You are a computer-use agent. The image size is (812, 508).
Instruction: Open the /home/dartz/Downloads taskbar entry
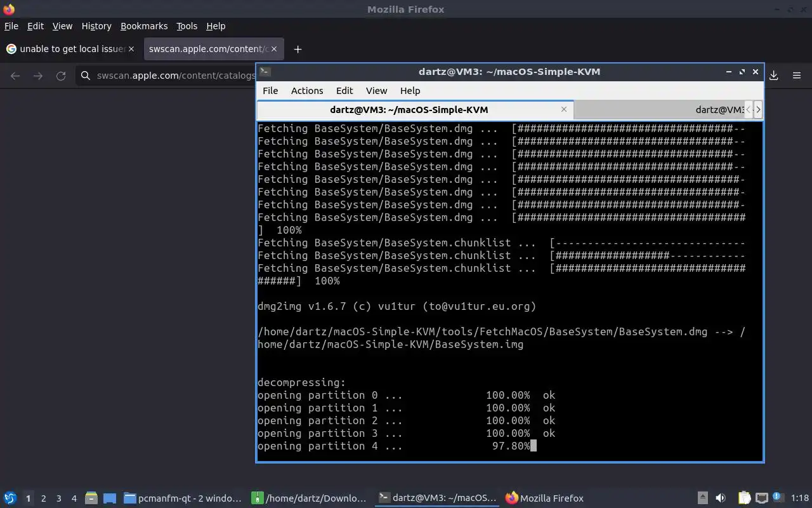click(309, 498)
